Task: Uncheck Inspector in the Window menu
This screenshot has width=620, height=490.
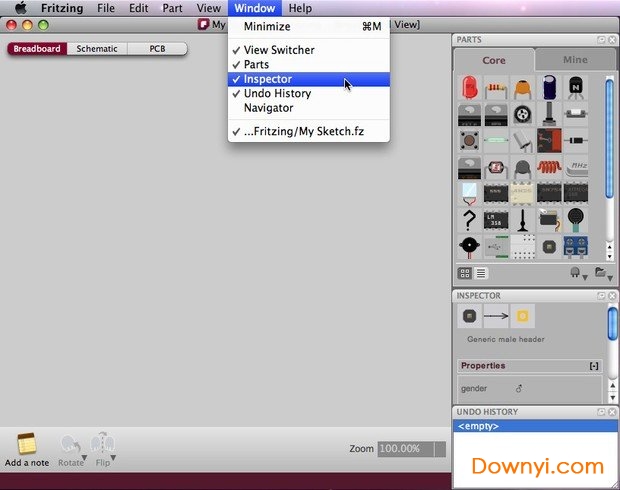Action: point(268,79)
